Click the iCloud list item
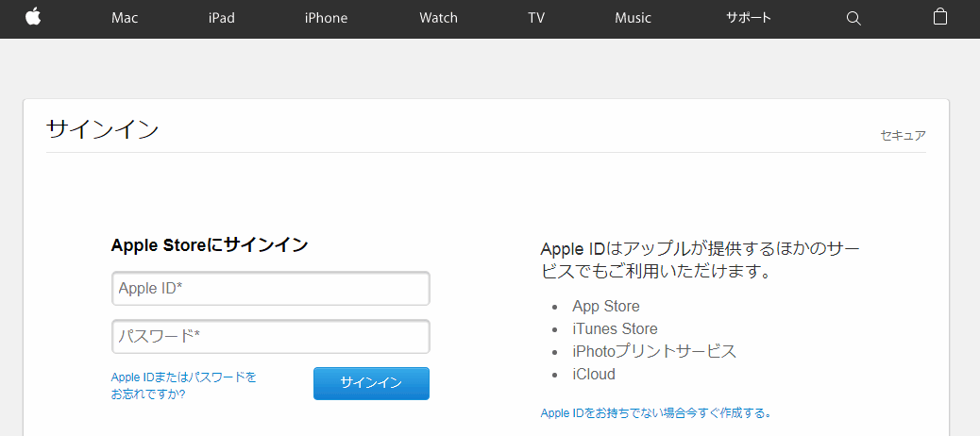 point(594,374)
